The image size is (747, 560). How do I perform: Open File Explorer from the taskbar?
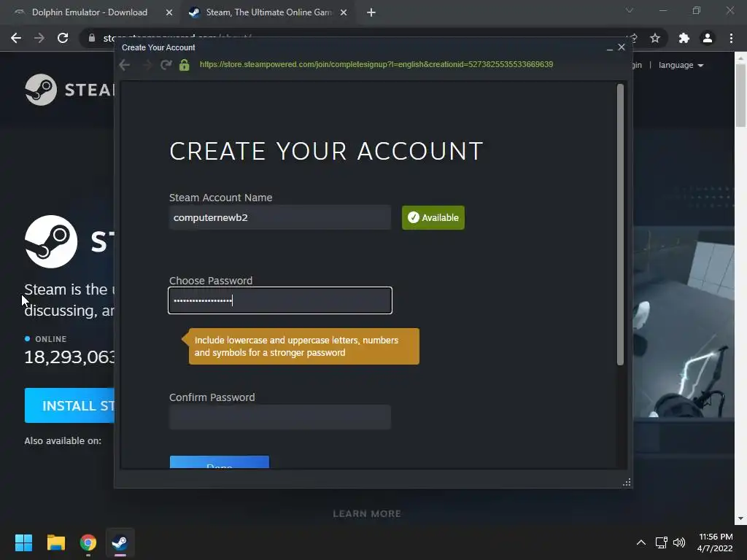tap(55, 542)
